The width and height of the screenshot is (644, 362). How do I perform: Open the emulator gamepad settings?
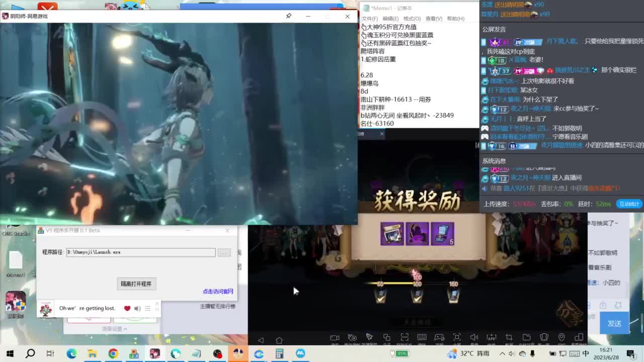439,337
